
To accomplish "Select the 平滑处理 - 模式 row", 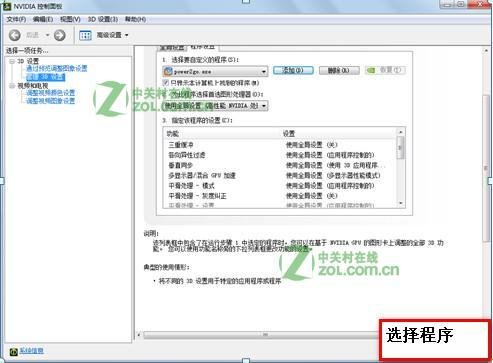I will tap(279, 186).
